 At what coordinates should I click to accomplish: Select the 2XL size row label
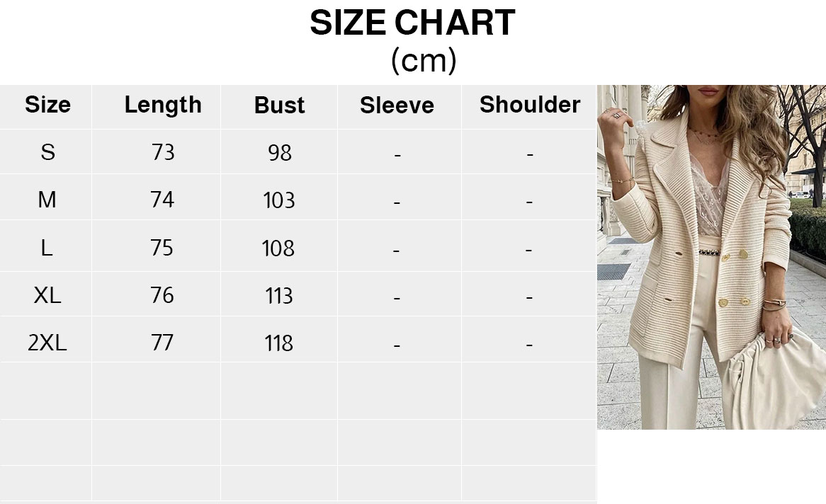(x=47, y=343)
